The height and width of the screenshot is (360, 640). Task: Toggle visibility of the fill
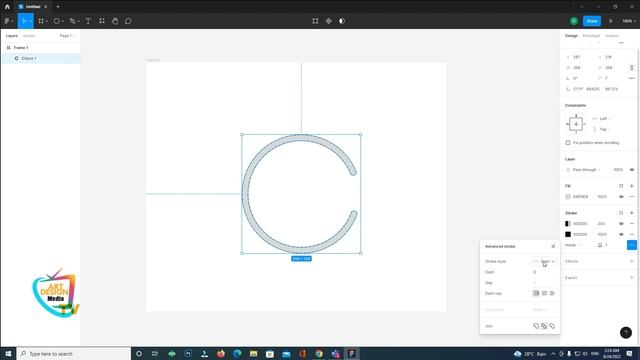(621, 197)
